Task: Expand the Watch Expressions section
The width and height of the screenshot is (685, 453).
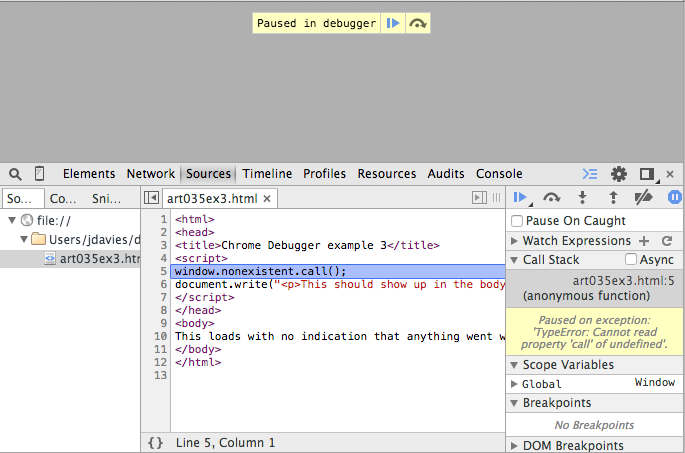Action: pos(514,241)
